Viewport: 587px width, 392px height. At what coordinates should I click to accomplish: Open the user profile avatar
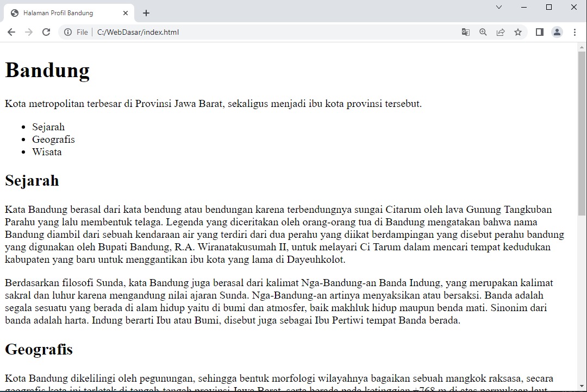click(x=557, y=32)
